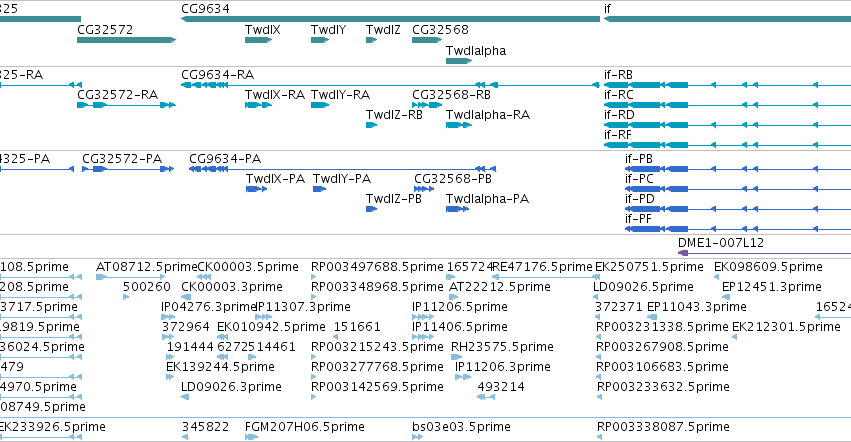Open the TwdlX gene feature label
851x442 pixels.
263,29
